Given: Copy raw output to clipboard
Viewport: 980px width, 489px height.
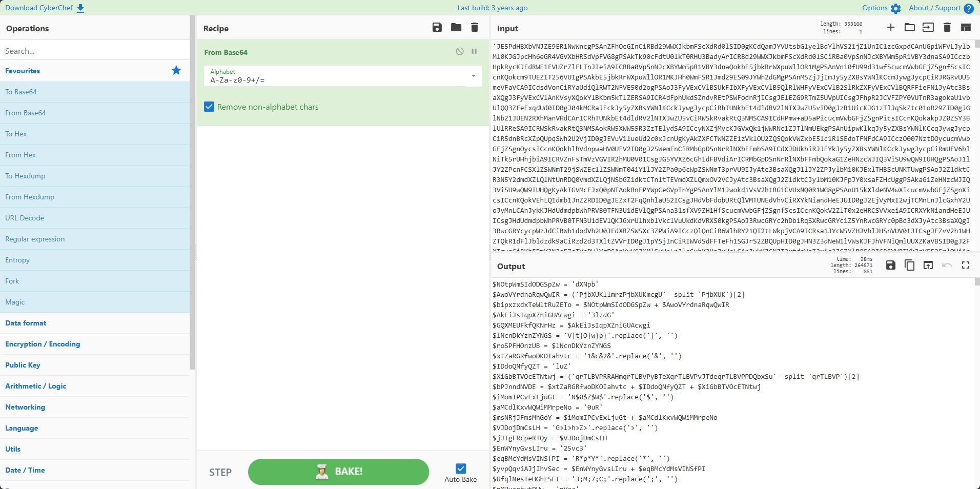Looking at the screenshot, I should tap(909, 265).
